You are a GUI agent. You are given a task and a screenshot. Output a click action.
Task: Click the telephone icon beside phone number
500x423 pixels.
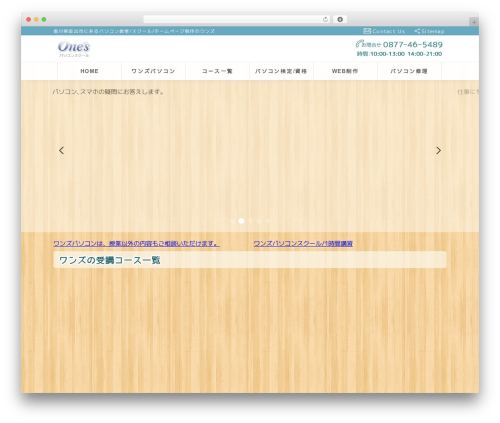pyautogui.click(x=359, y=44)
